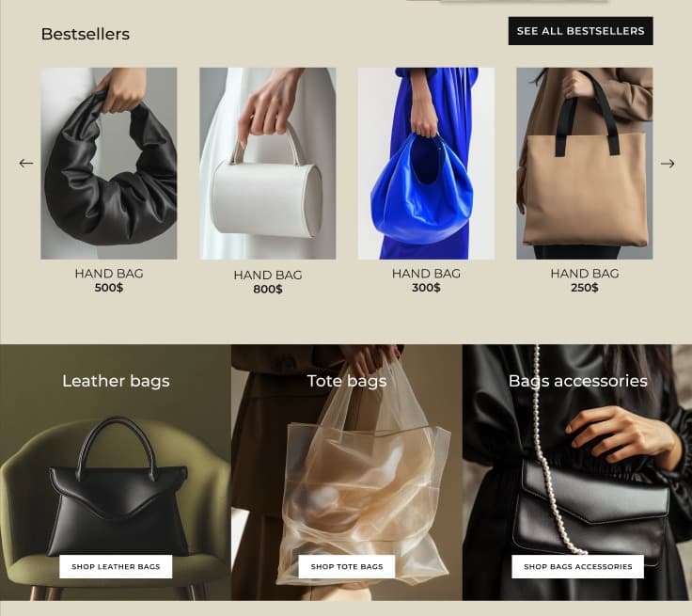Click the 800$ price label
The width and height of the screenshot is (692, 616).
[x=267, y=290]
